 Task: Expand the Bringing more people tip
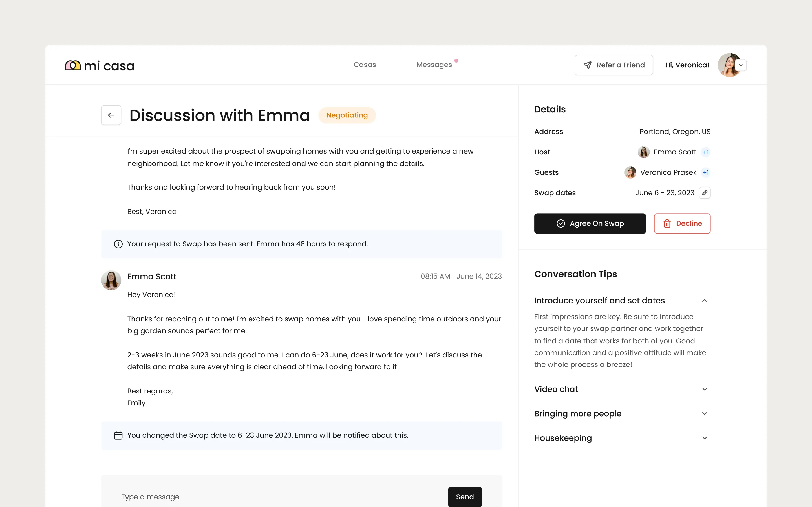coord(705,413)
